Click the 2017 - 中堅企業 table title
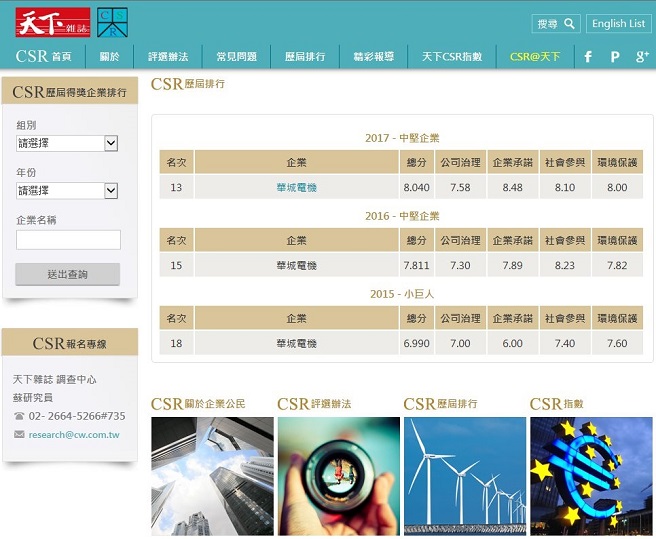The width and height of the screenshot is (656, 539). (x=402, y=138)
